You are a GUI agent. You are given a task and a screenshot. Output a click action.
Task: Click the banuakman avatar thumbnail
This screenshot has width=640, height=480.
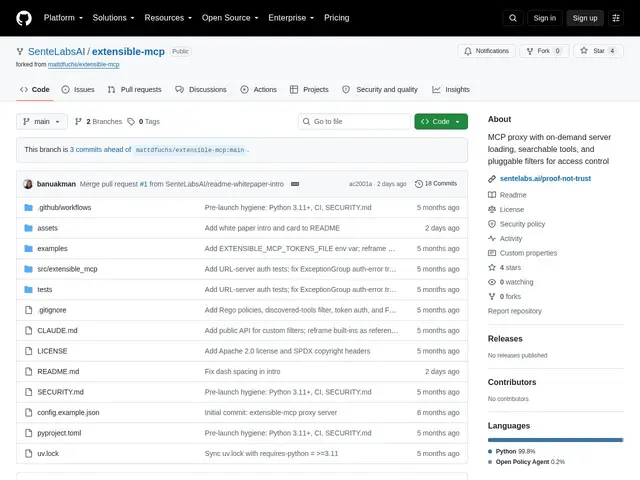[28, 184]
